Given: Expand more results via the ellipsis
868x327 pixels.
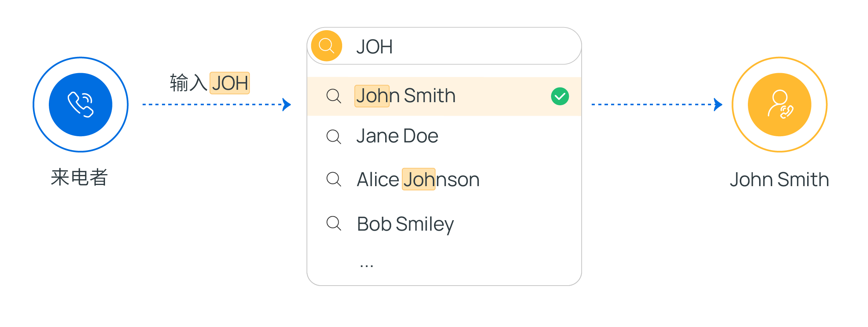Looking at the screenshot, I should [366, 265].
